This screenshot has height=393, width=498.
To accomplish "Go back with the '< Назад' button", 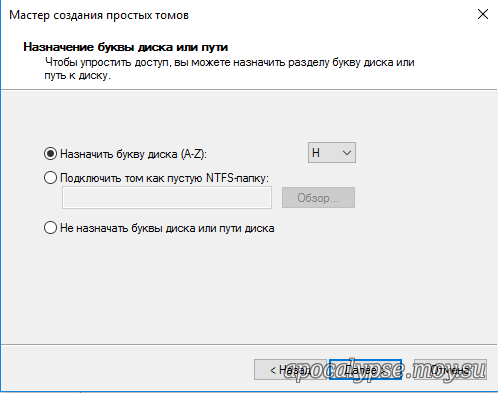I will click(x=289, y=370).
